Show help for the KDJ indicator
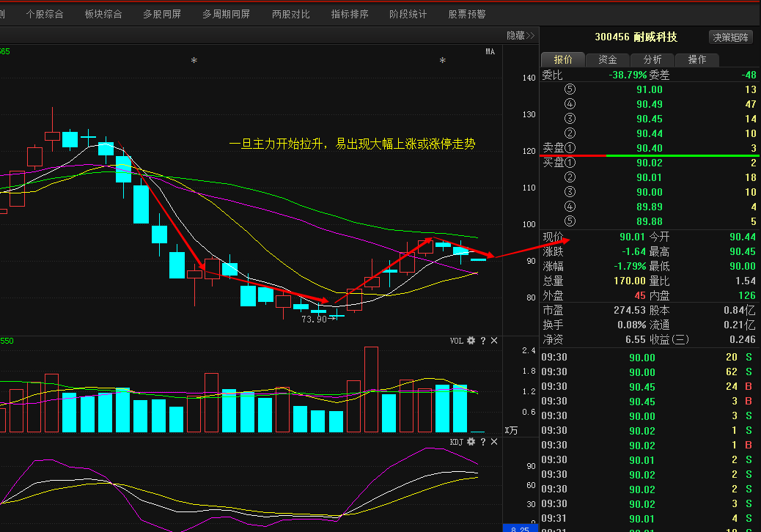The width and height of the screenshot is (761, 532). point(483,442)
